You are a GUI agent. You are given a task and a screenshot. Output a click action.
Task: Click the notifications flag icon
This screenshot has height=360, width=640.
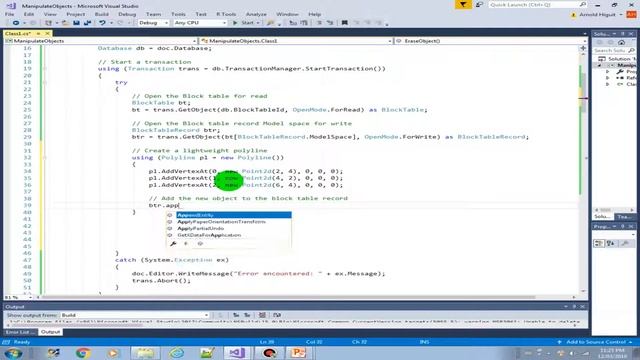coord(463,4)
